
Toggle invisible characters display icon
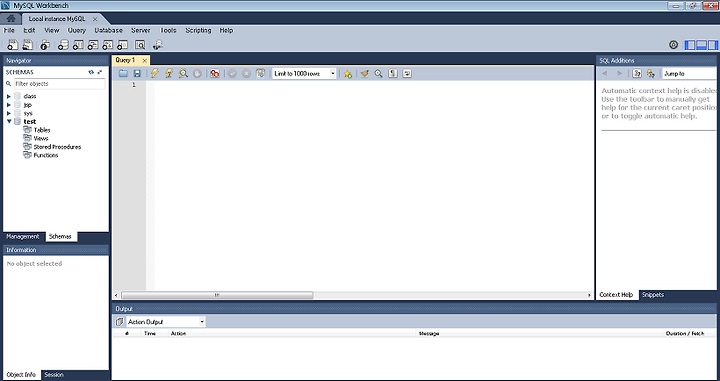pyautogui.click(x=393, y=73)
